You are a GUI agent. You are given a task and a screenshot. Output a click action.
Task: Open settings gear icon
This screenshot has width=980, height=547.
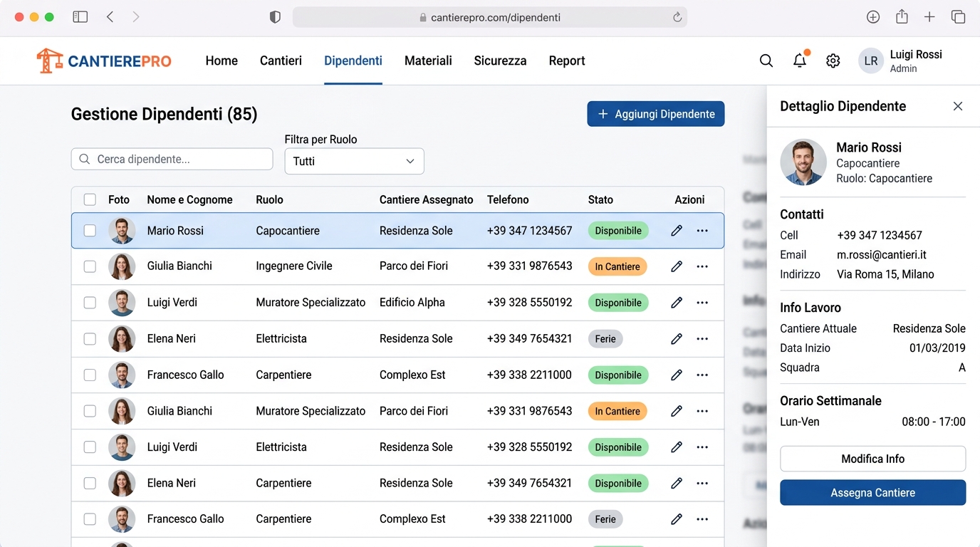pyautogui.click(x=833, y=61)
